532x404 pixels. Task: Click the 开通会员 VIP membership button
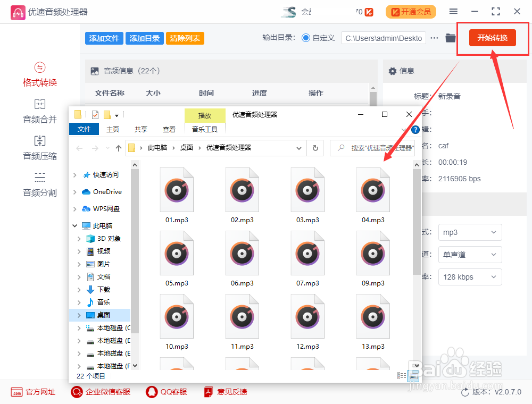click(411, 12)
